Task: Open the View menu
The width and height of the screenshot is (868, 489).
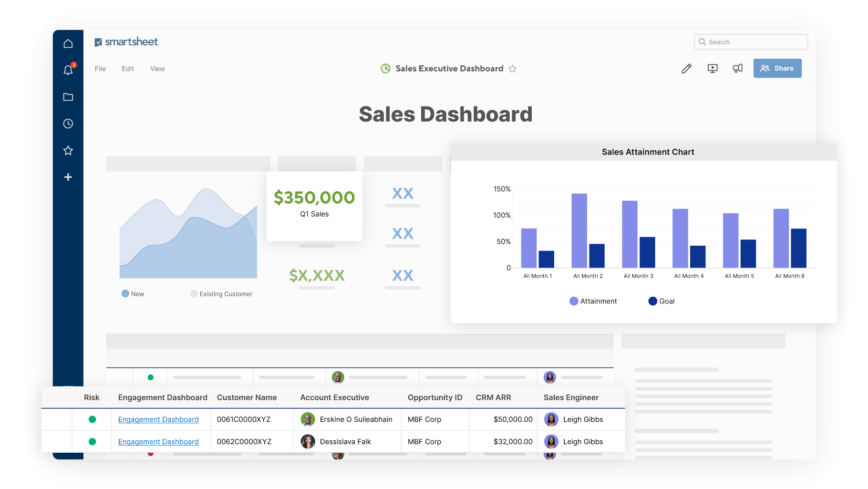Action: (157, 69)
